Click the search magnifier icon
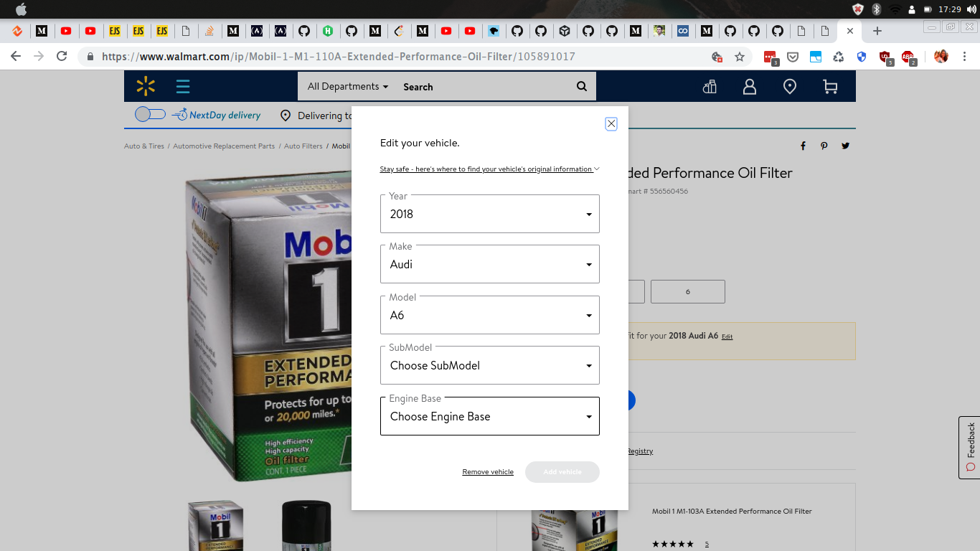This screenshot has width=980, height=551. coord(582,86)
